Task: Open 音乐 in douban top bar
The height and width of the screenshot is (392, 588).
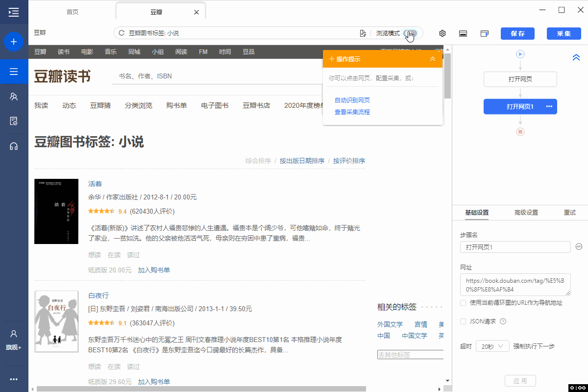Action: pos(111,51)
